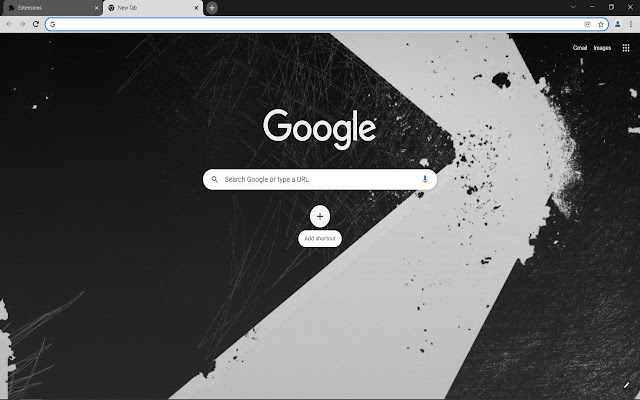Go forward with the forward arrow

[22, 24]
